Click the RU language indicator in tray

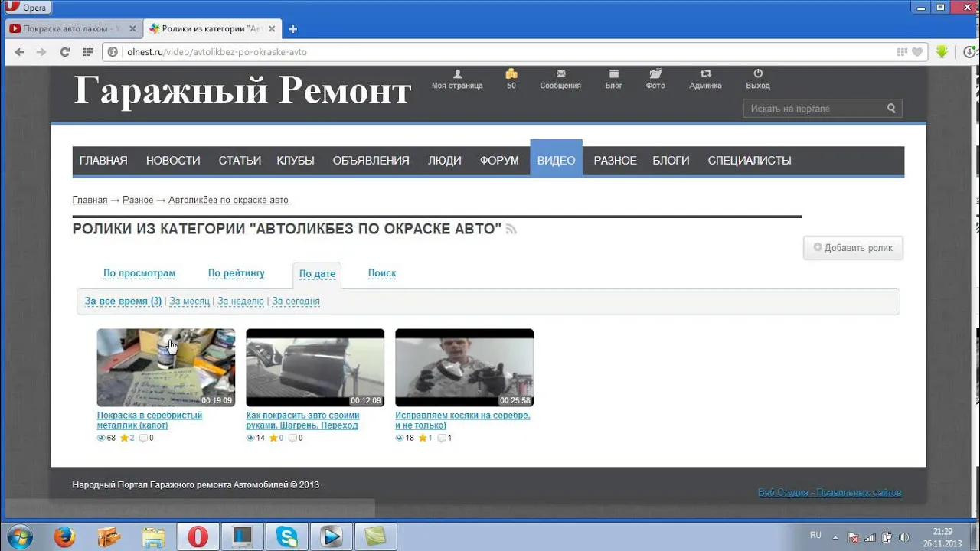coord(815,536)
